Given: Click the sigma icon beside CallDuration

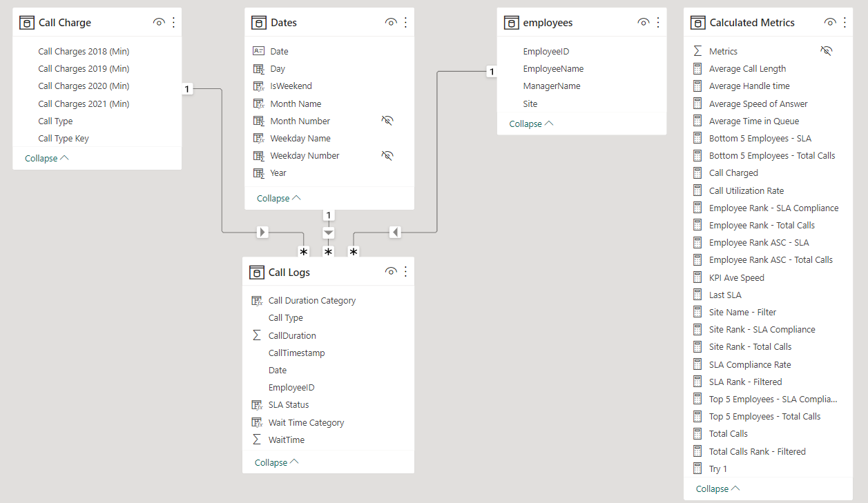Looking at the screenshot, I should coord(257,335).
